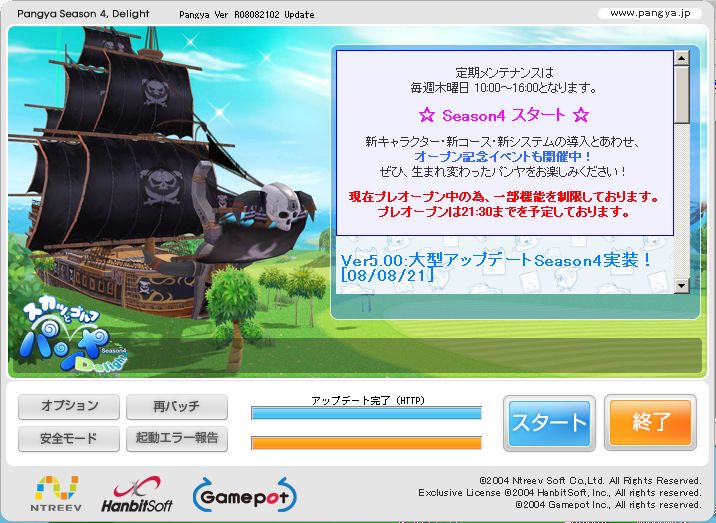
Task: Select the 安全モード safe mode button
Action: [69, 438]
